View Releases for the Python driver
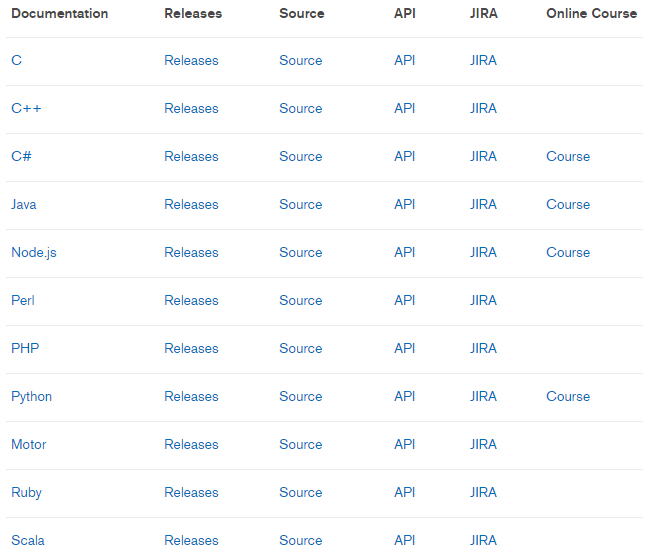 point(191,397)
